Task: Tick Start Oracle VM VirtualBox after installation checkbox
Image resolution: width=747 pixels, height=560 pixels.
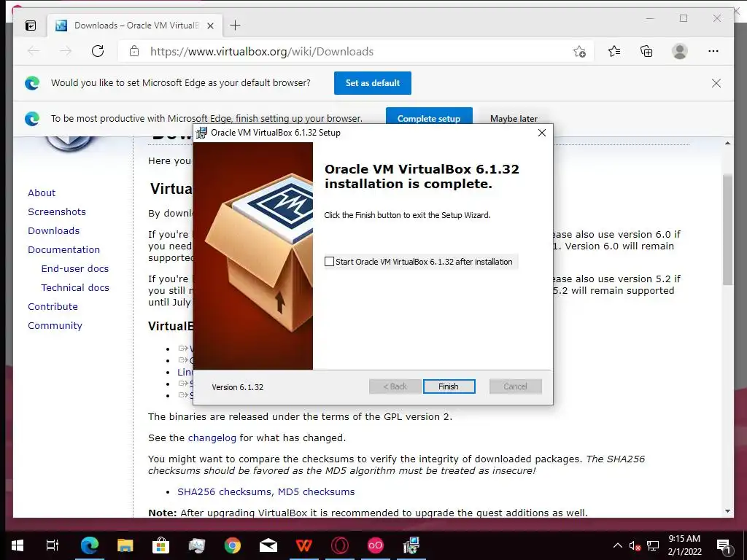Action: click(x=329, y=262)
